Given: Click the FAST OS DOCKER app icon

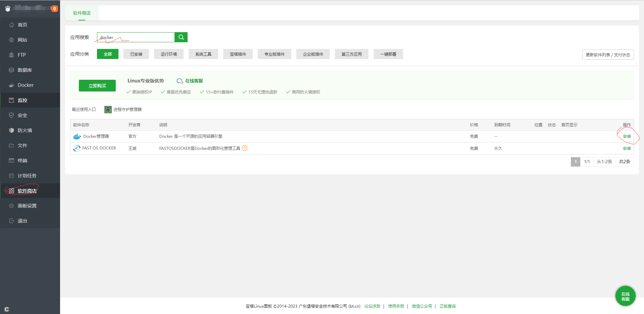Looking at the screenshot, I should click(77, 148).
